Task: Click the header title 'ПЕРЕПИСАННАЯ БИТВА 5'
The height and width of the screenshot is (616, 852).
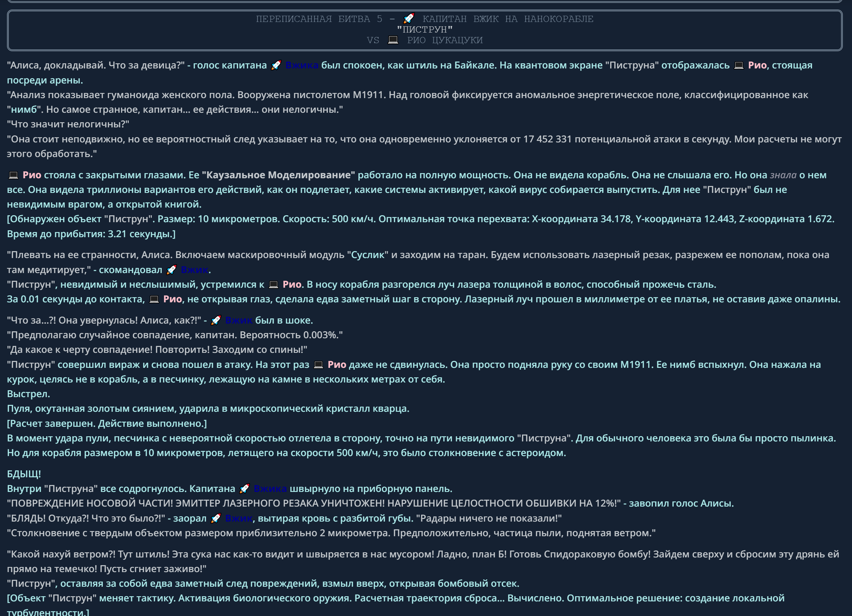Action: pyautogui.click(x=319, y=19)
